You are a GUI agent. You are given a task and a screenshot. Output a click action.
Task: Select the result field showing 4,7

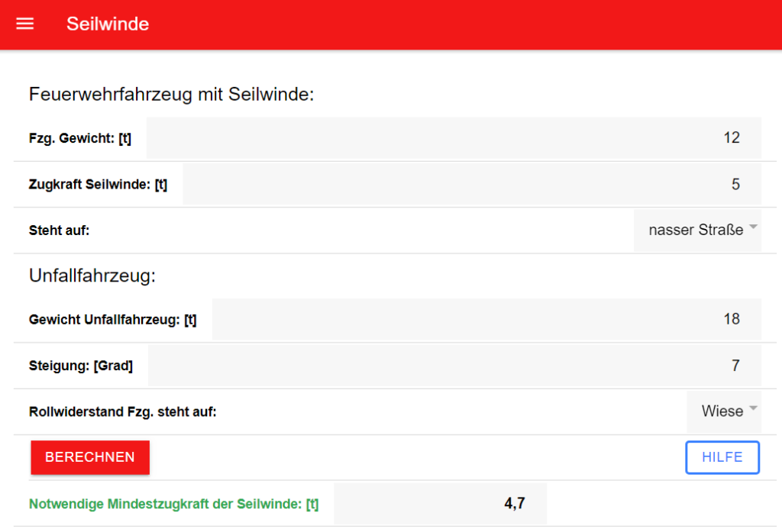point(515,503)
